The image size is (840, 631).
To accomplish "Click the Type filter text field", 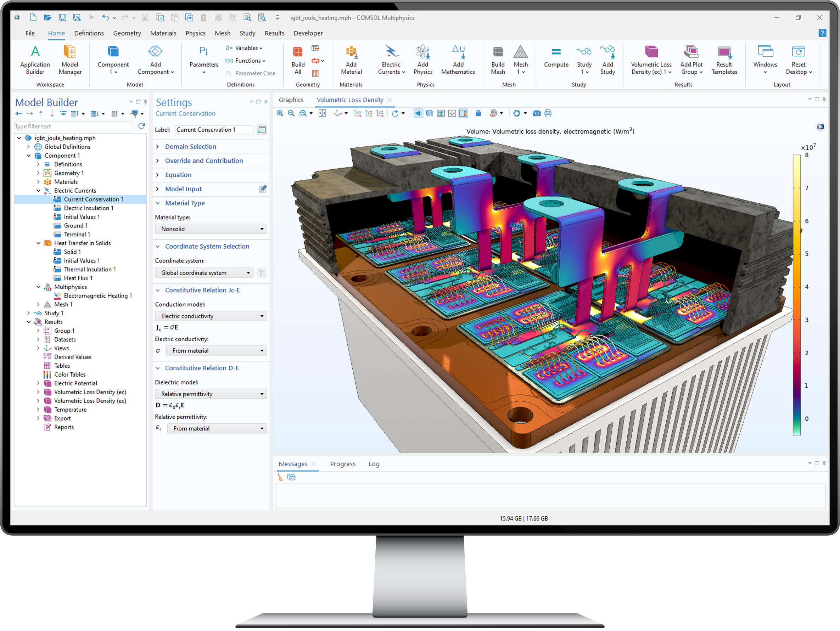I will 73,126.
